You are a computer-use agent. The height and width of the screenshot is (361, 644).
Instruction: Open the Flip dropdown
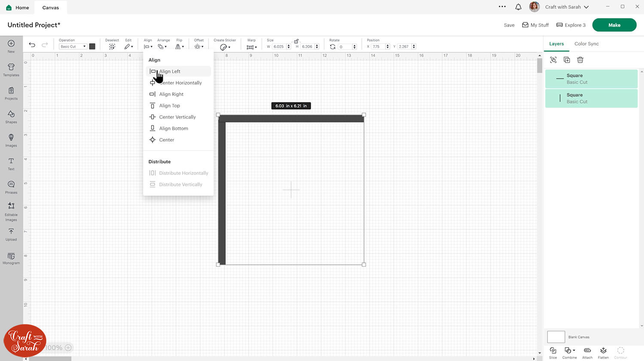(x=179, y=46)
